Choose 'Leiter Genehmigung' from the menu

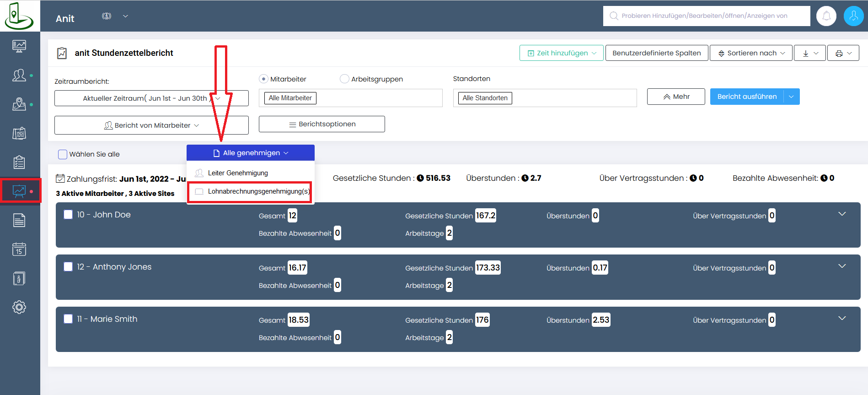(238, 173)
